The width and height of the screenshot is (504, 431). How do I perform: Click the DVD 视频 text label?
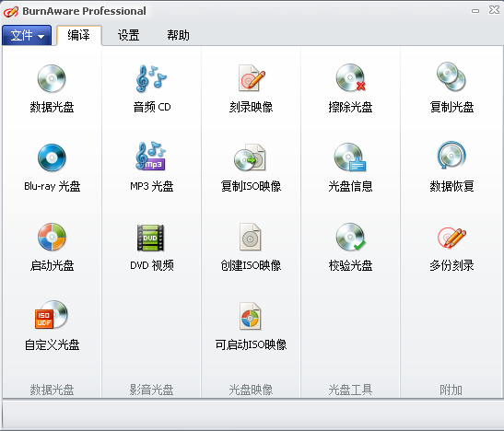[x=152, y=265]
